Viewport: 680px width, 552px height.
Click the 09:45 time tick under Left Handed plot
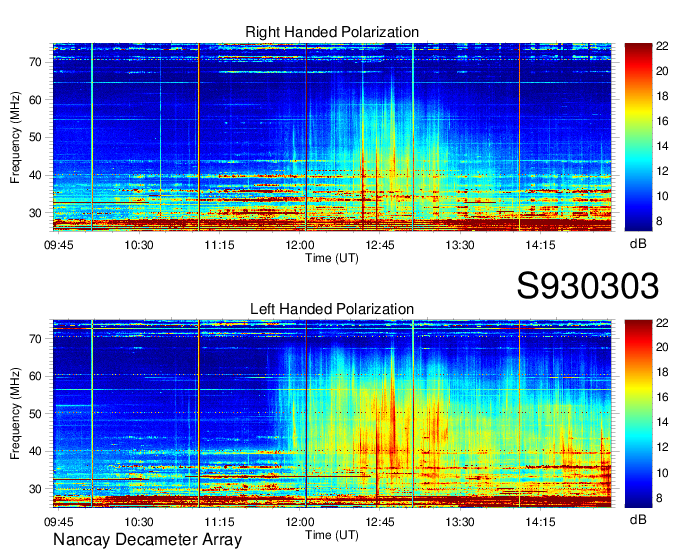point(59,522)
